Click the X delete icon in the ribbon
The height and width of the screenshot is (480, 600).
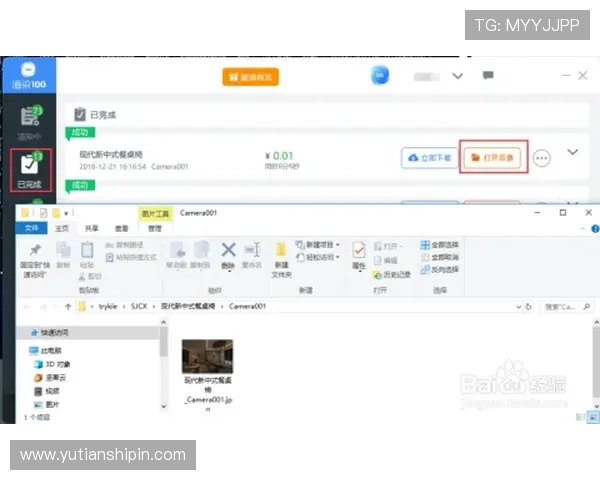pyautogui.click(x=228, y=250)
